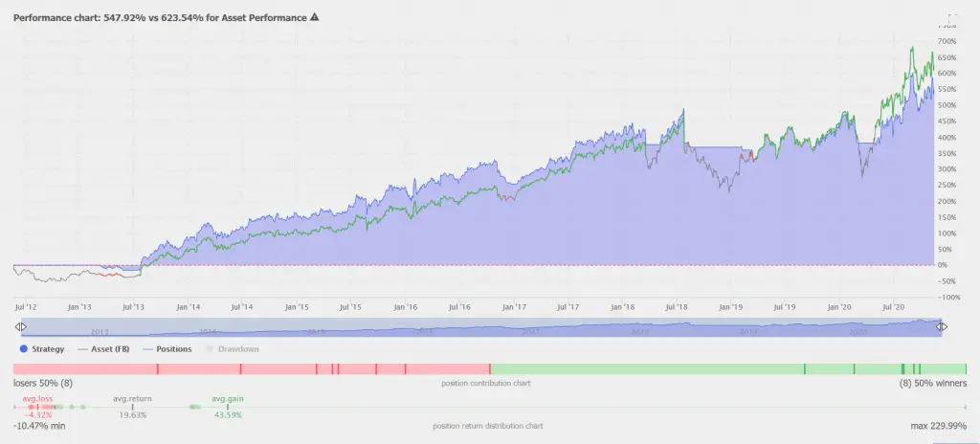Click the Jul '13 x-axis label
This screenshot has height=444, width=980.
[x=134, y=307]
